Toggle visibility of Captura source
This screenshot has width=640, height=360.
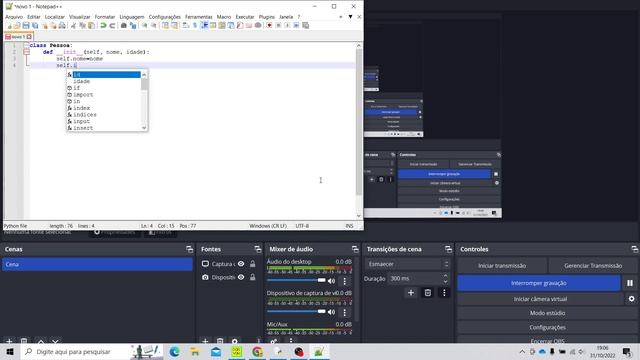click(x=241, y=264)
